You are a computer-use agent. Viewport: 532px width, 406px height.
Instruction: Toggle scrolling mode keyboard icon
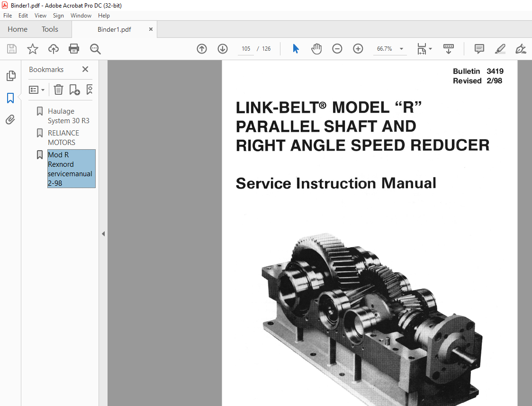(449, 49)
